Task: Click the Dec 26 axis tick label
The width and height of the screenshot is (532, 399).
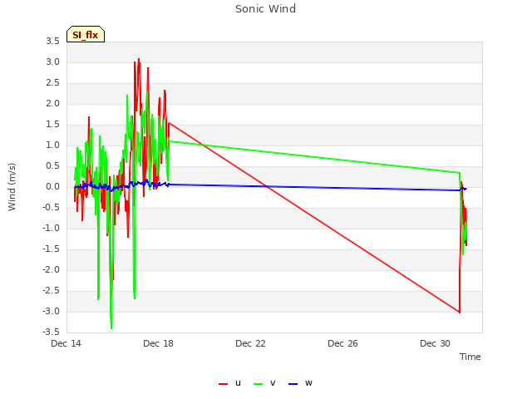Action: tap(343, 343)
